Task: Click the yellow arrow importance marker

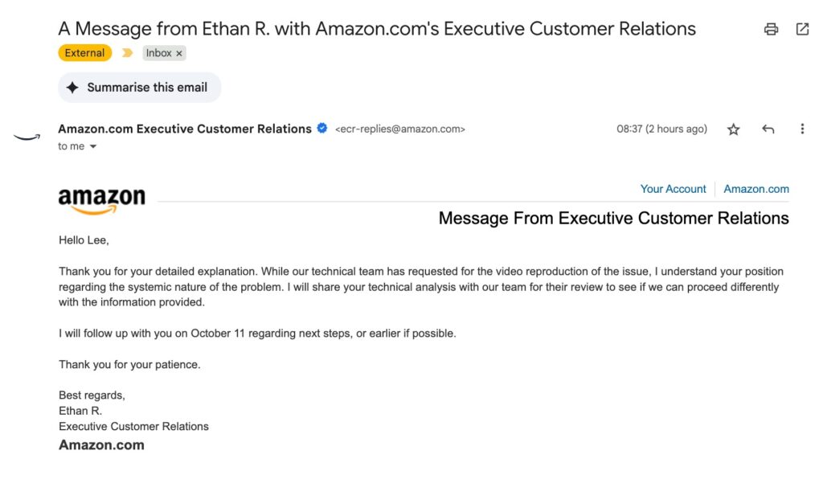Action: tap(127, 52)
